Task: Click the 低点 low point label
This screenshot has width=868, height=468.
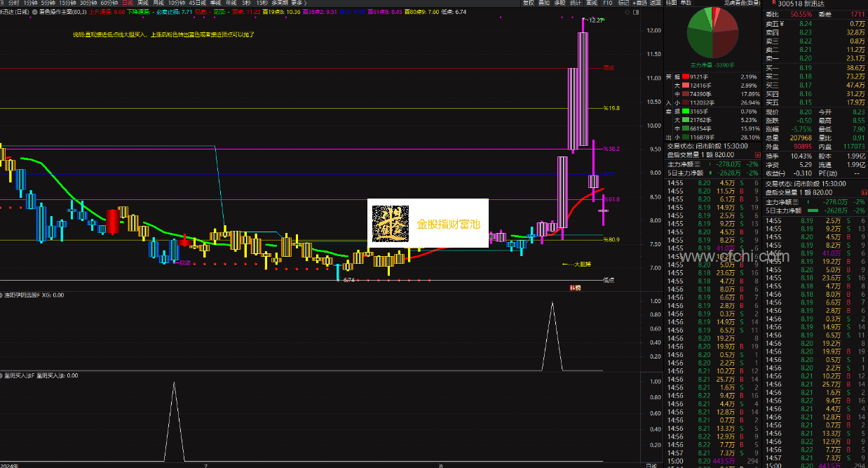Action: coord(609,280)
